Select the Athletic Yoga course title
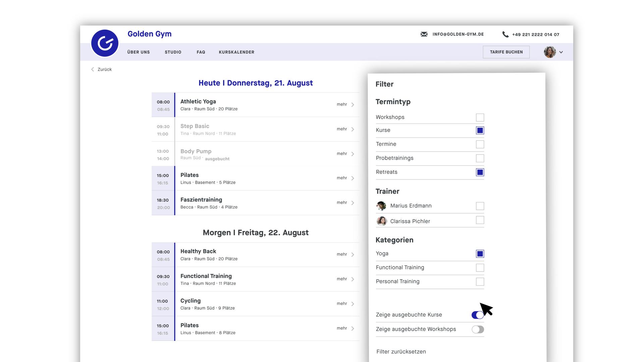Image resolution: width=644 pixels, height=362 pixels. pyautogui.click(x=198, y=102)
